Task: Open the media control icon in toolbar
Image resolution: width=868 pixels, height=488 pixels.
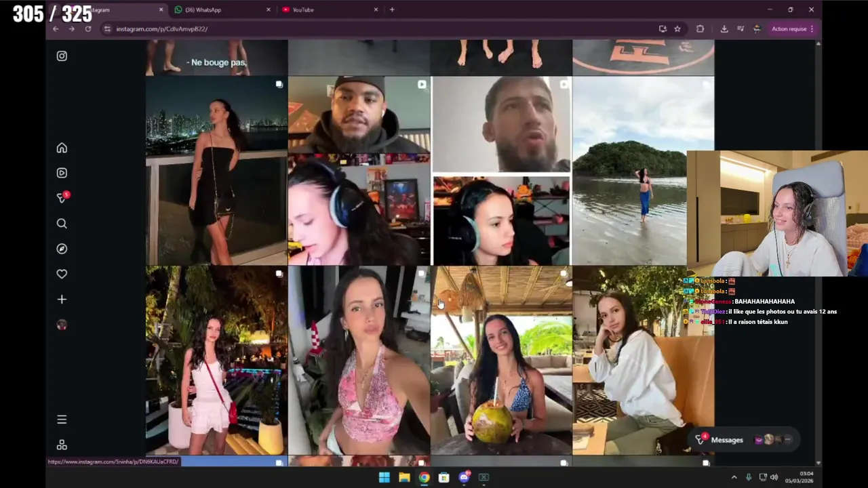Action: 741,29
